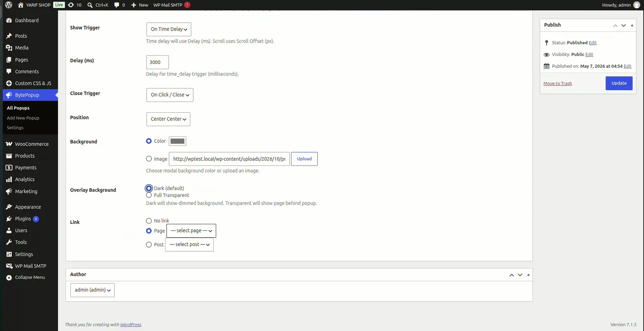The height and width of the screenshot is (331, 644).
Task: Toggle the Author panel collapse triangle
Action: 528,275
